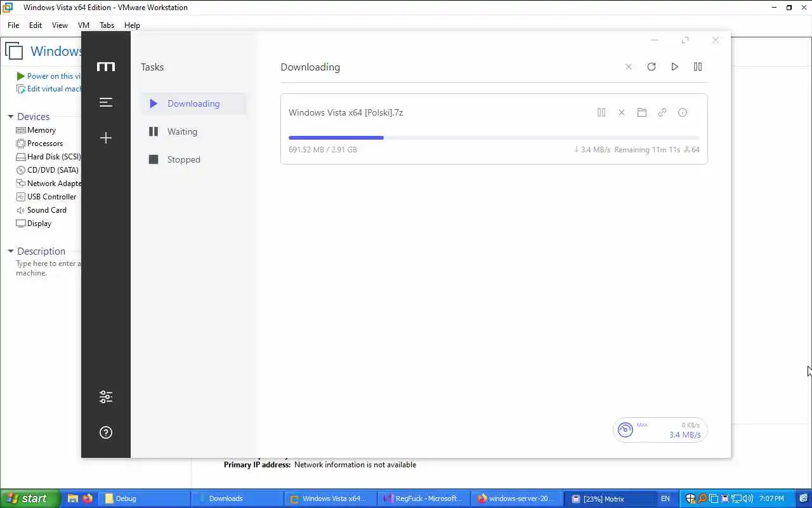
Task: Select the Stopped task category
Action: pyautogui.click(x=193, y=159)
